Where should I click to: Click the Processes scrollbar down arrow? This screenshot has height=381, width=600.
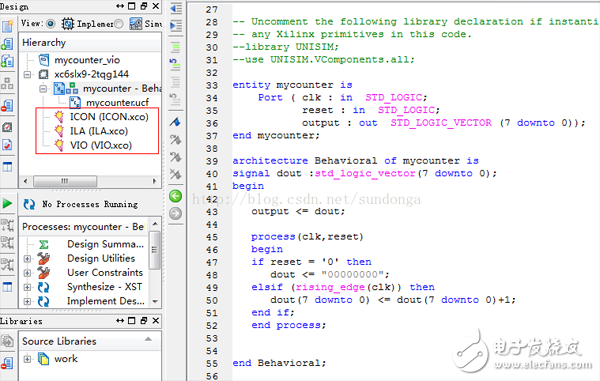click(155, 301)
